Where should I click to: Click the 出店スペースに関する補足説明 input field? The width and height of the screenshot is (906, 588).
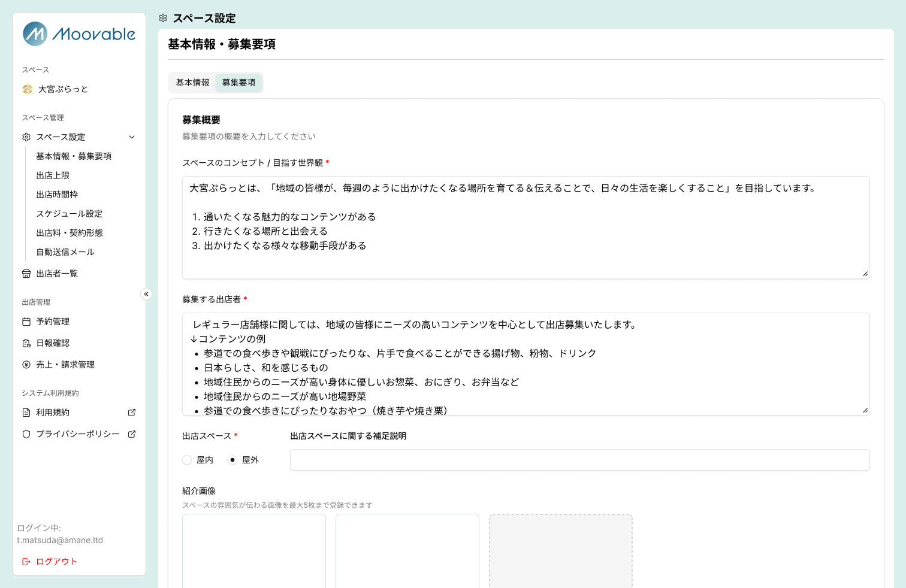coord(579,460)
